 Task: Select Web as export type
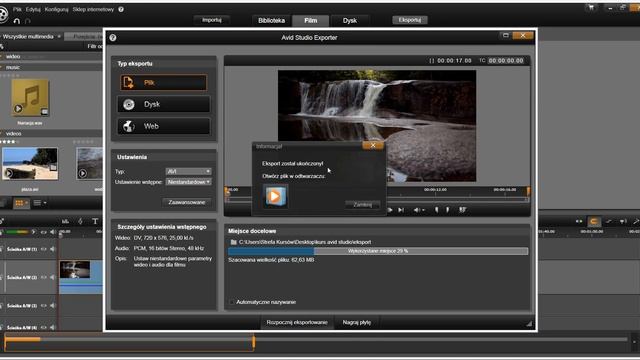pos(164,127)
